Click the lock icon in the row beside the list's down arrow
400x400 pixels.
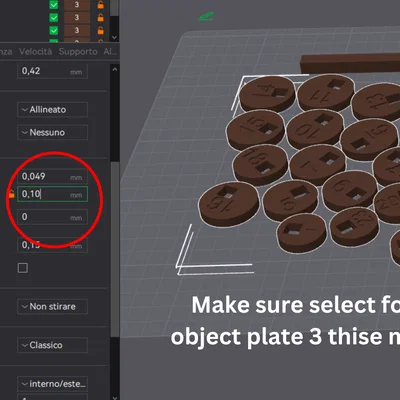tap(100, 30)
